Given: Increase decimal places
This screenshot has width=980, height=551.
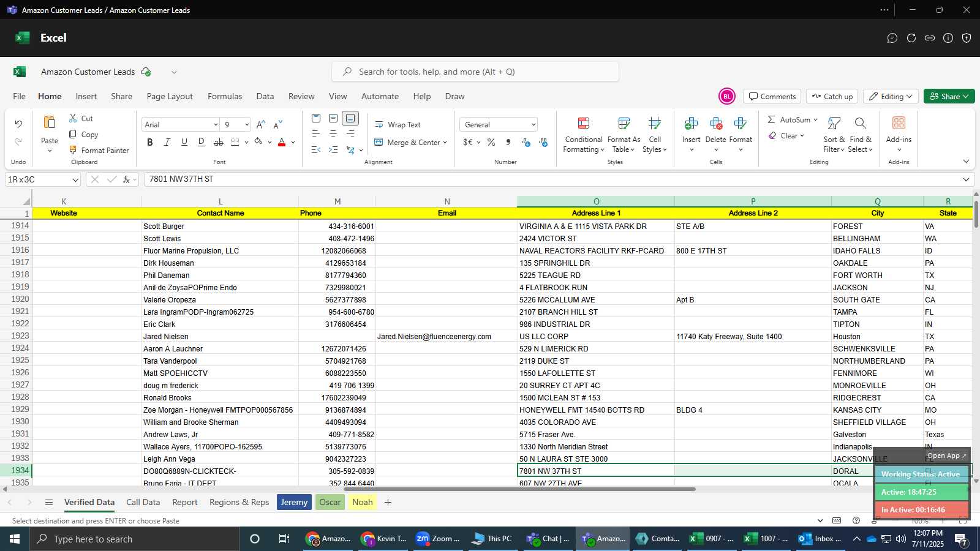Looking at the screenshot, I should coord(526,142).
